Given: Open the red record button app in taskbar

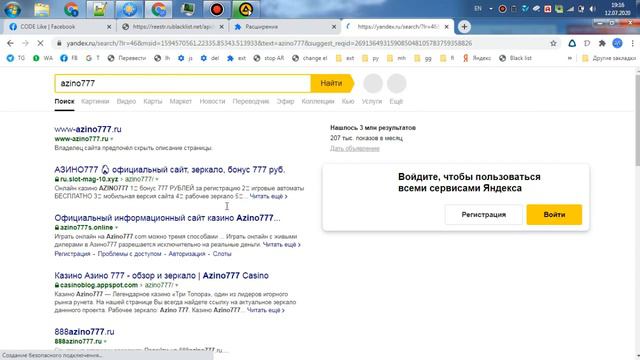Looking at the screenshot, I should [x=217, y=9].
